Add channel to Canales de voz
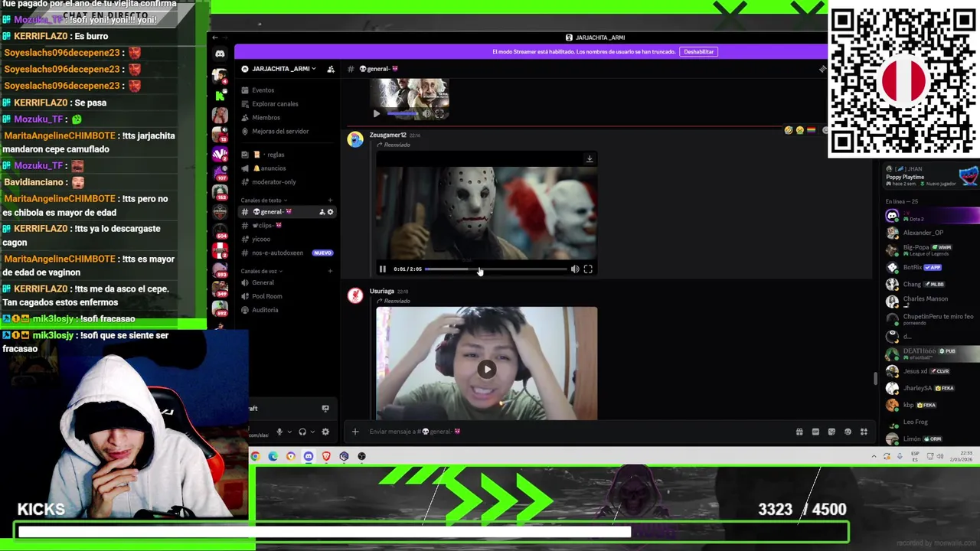This screenshot has width=980, height=551. [x=331, y=272]
